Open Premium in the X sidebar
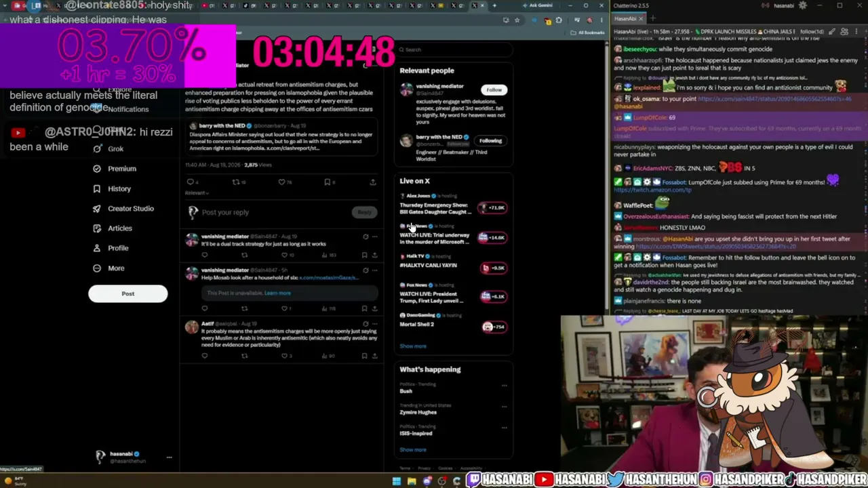Viewport: 868px width, 488px height. click(x=115, y=169)
